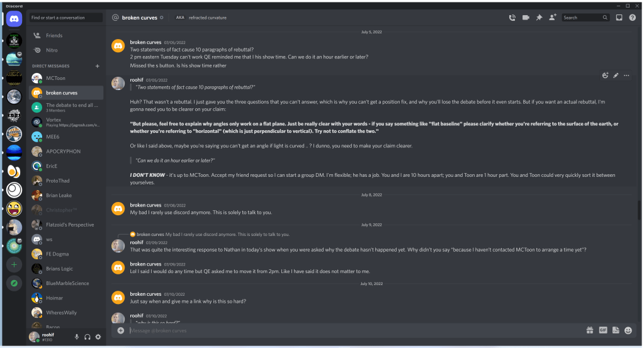Toggle microphone mute
This screenshot has height=348, width=644.
[x=77, y=337]
